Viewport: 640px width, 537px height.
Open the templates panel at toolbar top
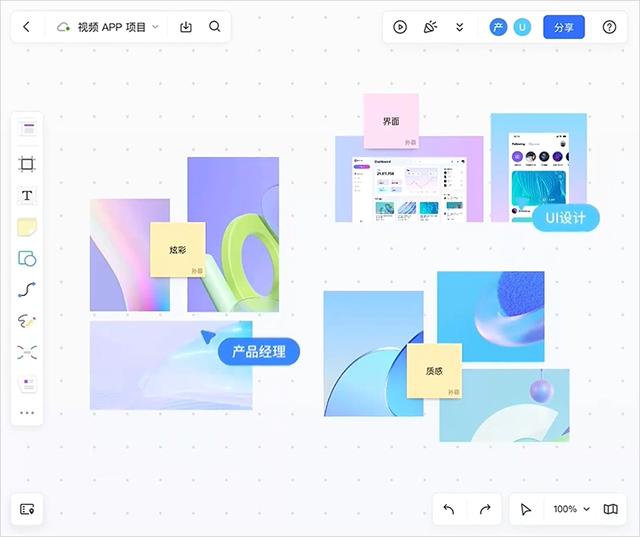(x=27, y=129)
